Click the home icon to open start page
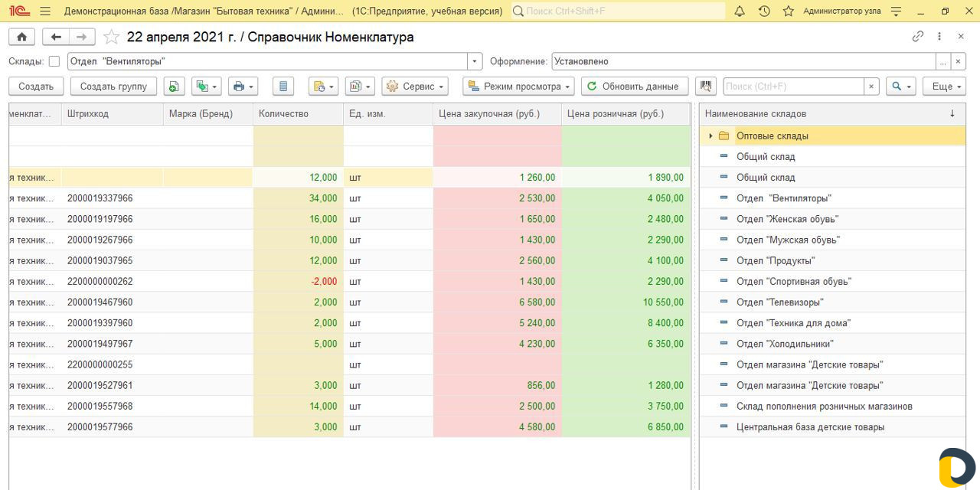Image resolution: width=980 pixels, height=490 pixels. click(x=21, y=36)
